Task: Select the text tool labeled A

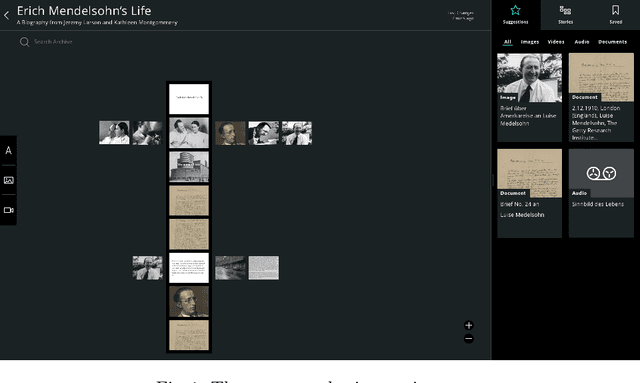Action: click(9, 150)
